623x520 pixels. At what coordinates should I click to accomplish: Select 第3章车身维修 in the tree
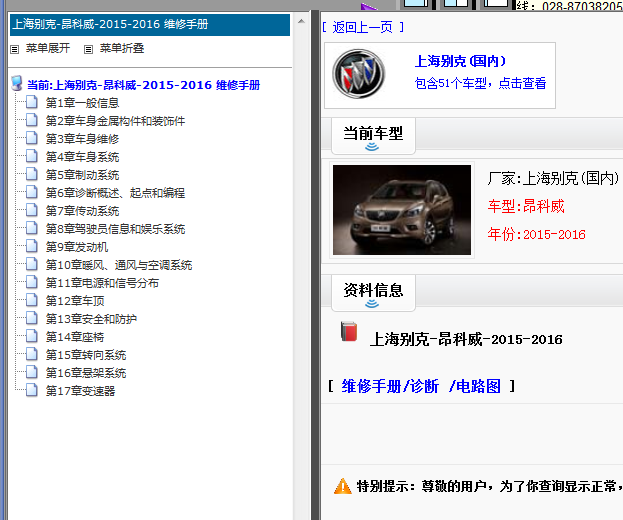(x=82, y=139)
